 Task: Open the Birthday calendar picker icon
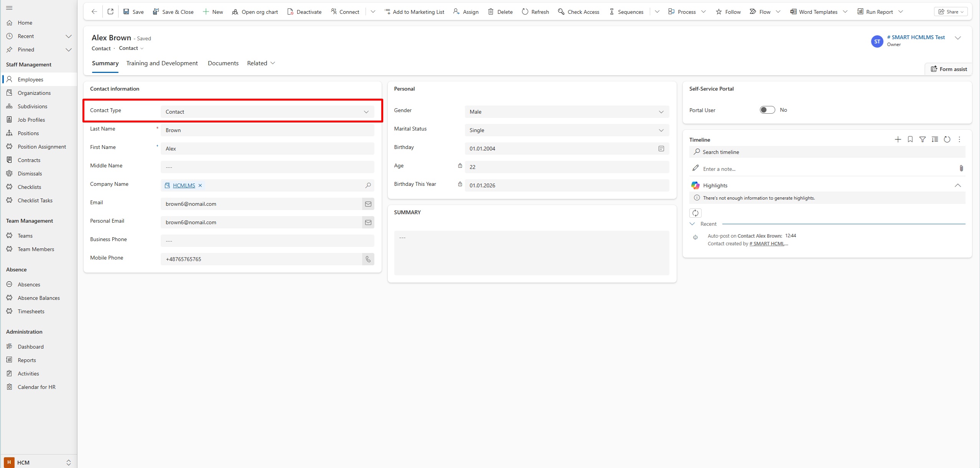pyautogui.click(x=661, y=149)
